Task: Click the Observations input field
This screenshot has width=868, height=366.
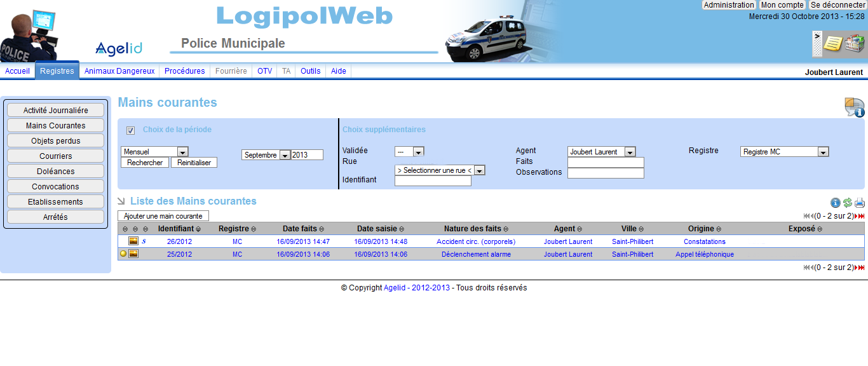Action: tap(606, 173)
